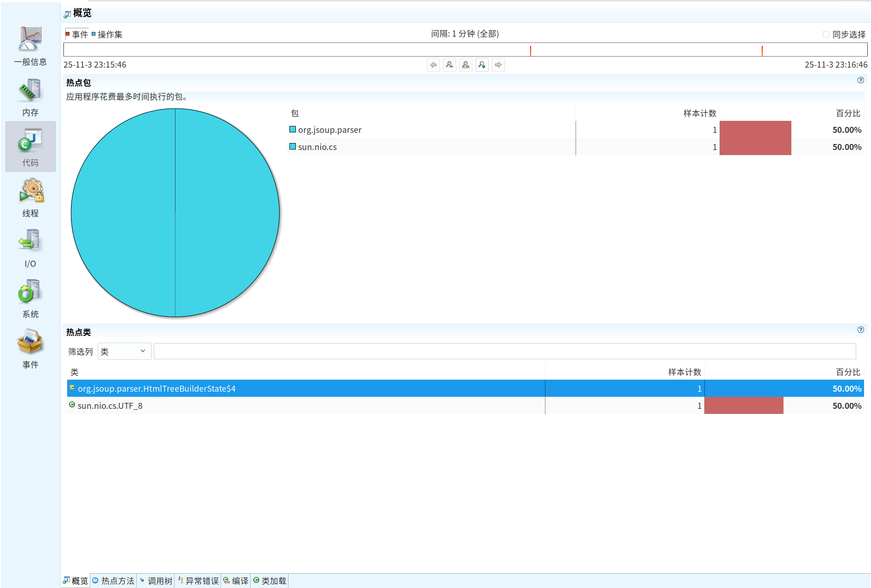The image size is (871, 588).
Task: Open the I/O section icon
Action: 30,248
